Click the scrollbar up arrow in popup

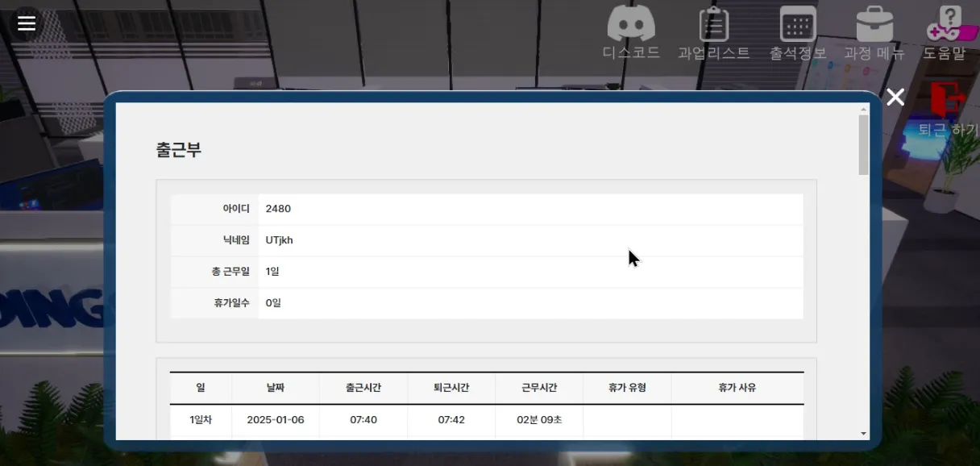864,109
